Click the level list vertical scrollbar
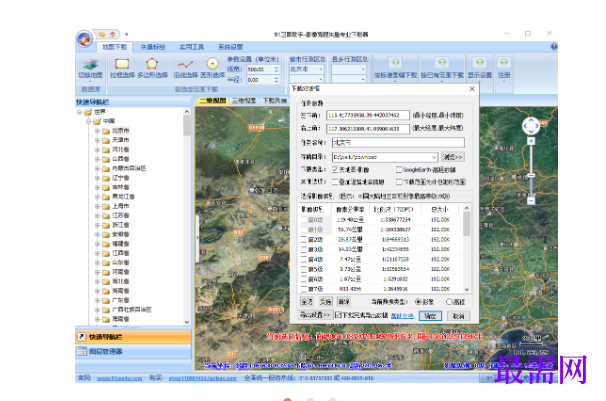This screenshot has height=401, width=606. point(466,249)
